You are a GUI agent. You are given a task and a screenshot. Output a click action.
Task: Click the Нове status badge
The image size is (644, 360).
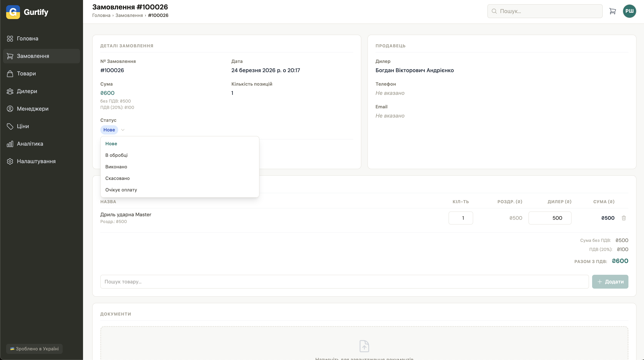(109, 130)
